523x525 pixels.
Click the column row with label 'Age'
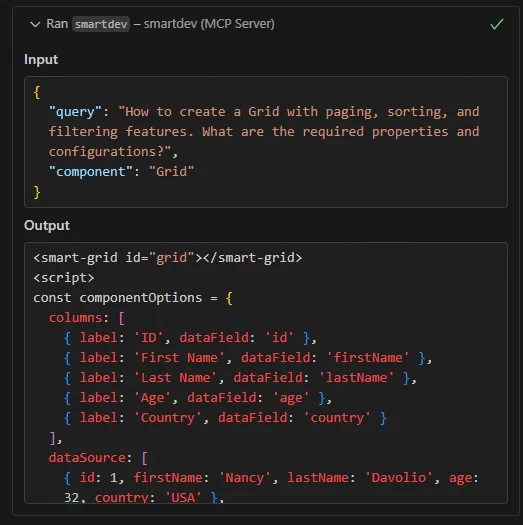click(198, 398)
